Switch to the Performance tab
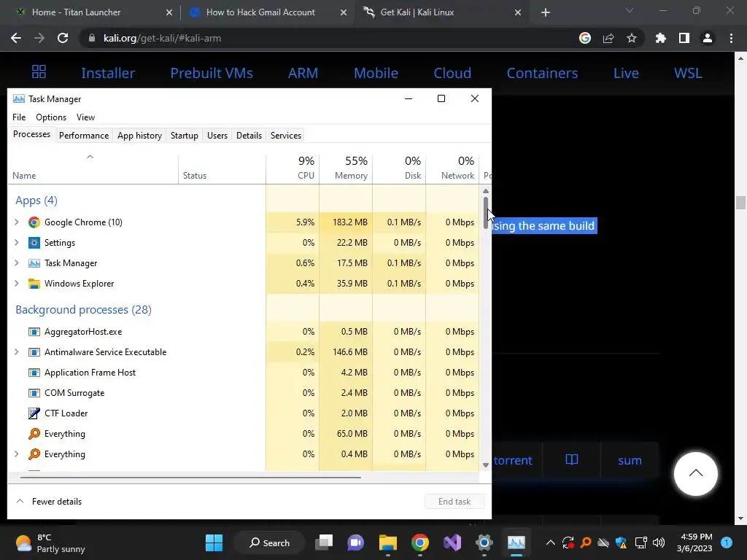The height and width of the screenshot is (560, 747). tap(84, 135)
